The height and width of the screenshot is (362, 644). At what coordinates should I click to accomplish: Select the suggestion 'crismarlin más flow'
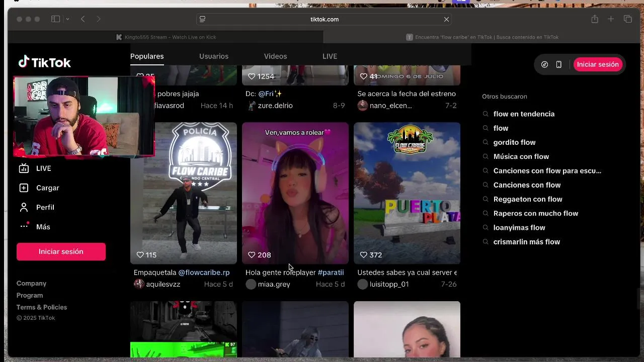527,242
